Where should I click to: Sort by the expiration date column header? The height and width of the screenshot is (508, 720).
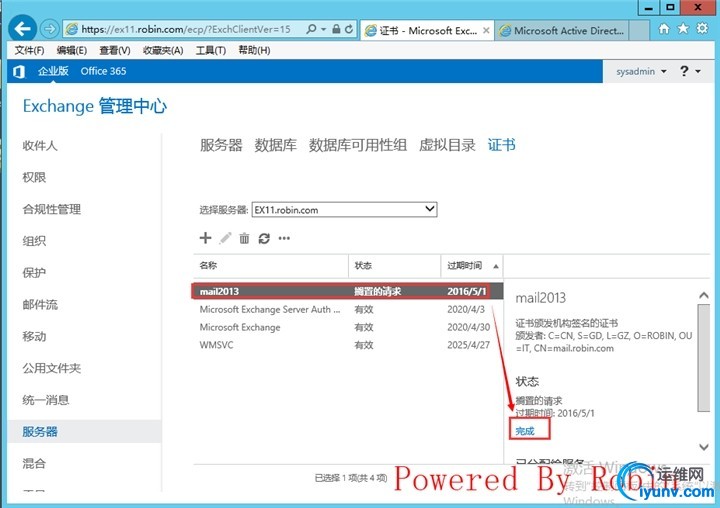click(x=472, y=265)
